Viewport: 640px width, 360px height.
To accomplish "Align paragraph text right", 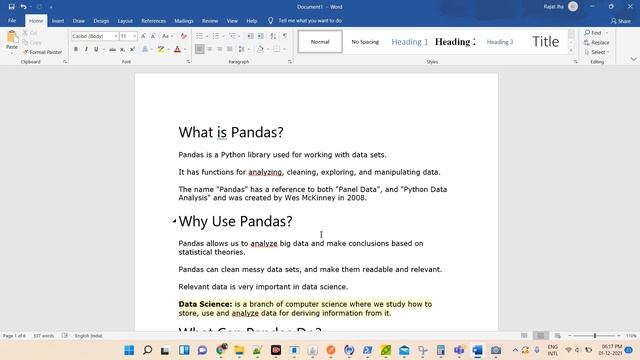I will (220, 49).
